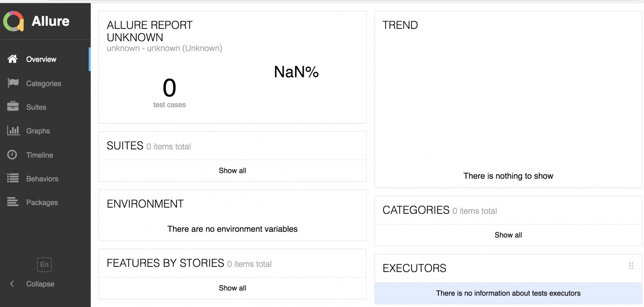The image size is (644, 307).
Task: Open the En language selector
Action: 44,264
